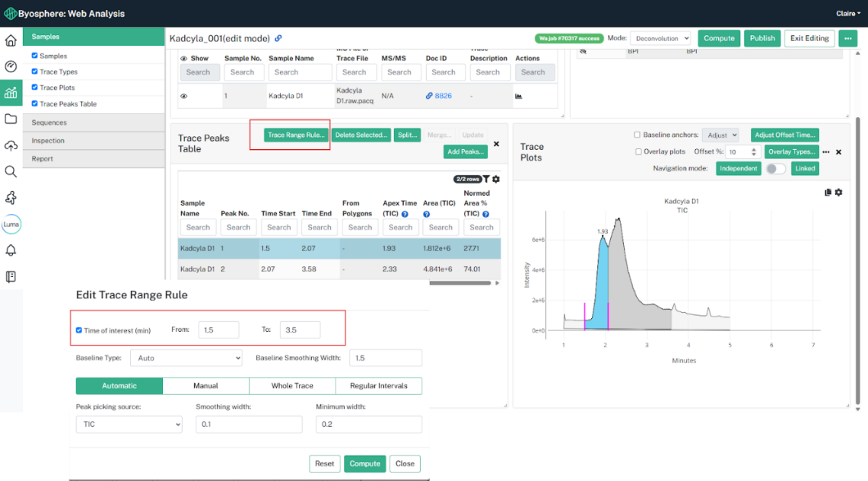Image resolution: width=868 pixels, height=481 pixels.
Task: Open Trace Peaks Table settings gear
Action: 496,179
